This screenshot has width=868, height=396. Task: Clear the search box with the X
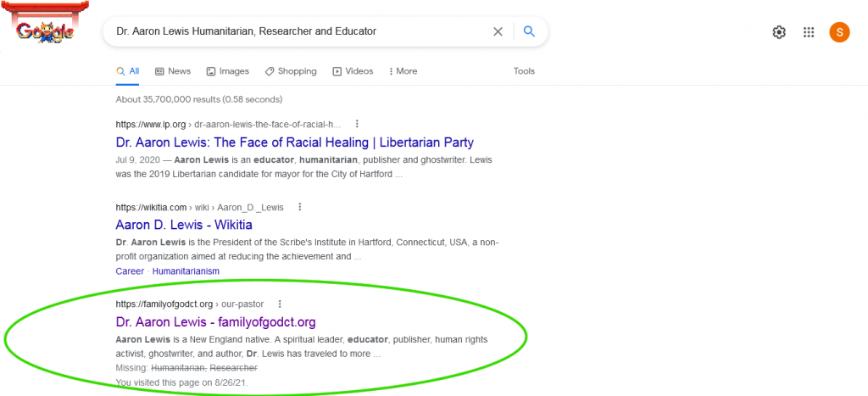(498, 31)
